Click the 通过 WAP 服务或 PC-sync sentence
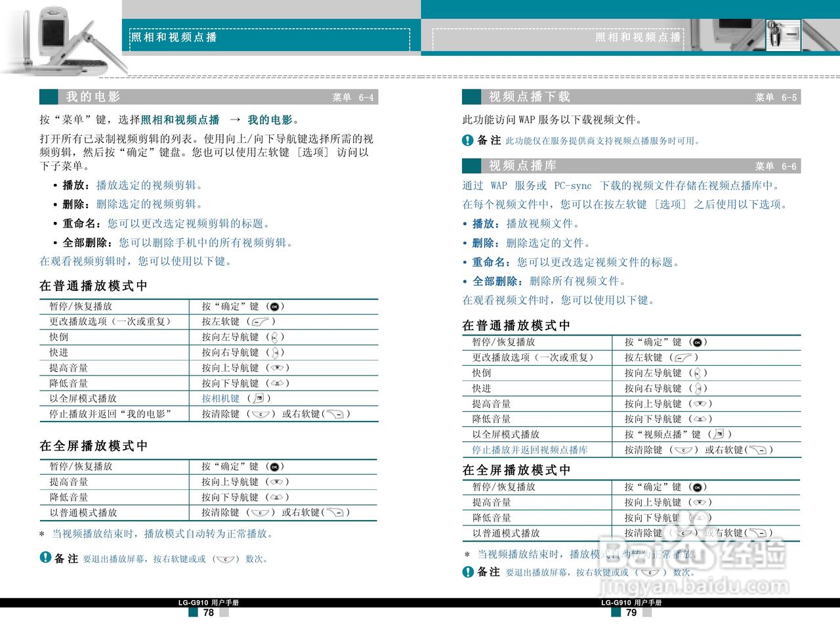840x633 pixels. (621, 186)
